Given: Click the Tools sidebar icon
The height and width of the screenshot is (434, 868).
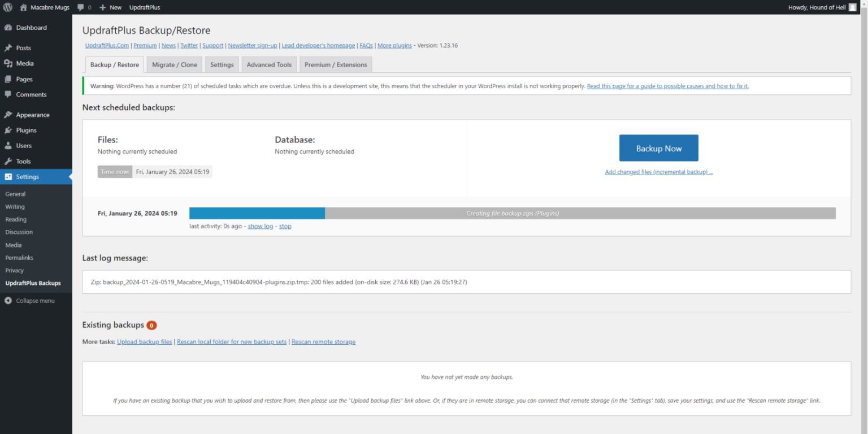Looking at the screenshot, I should tap(8, 161).
